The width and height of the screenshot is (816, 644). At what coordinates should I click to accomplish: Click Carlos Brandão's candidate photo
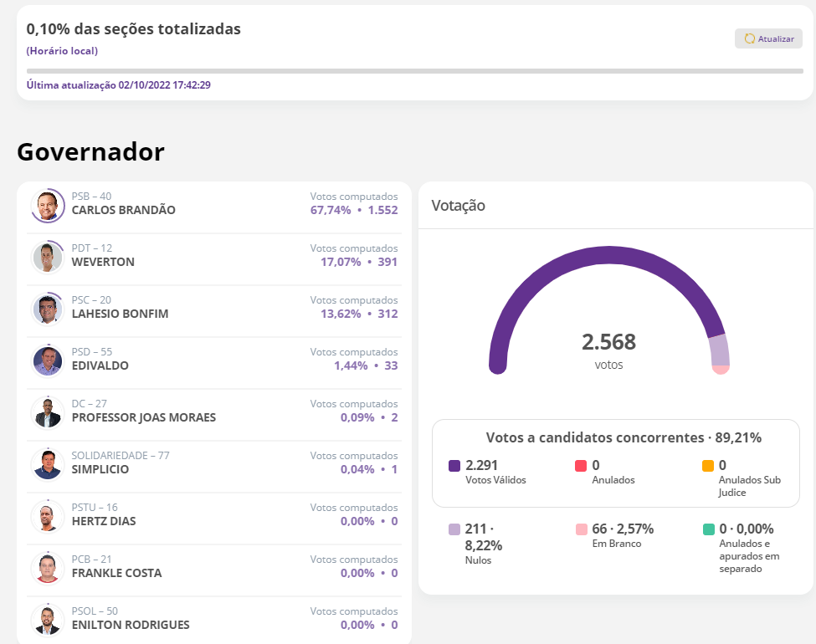(x=48, y=205)
